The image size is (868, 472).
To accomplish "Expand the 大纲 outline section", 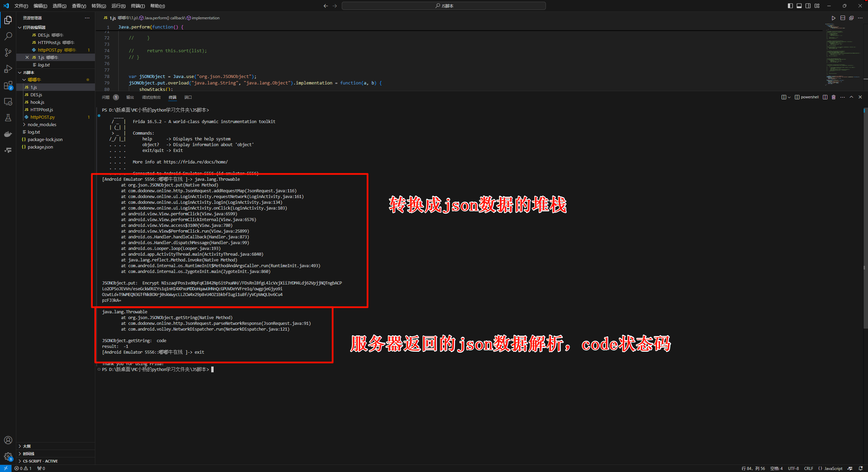I will (x=27, y=446).
